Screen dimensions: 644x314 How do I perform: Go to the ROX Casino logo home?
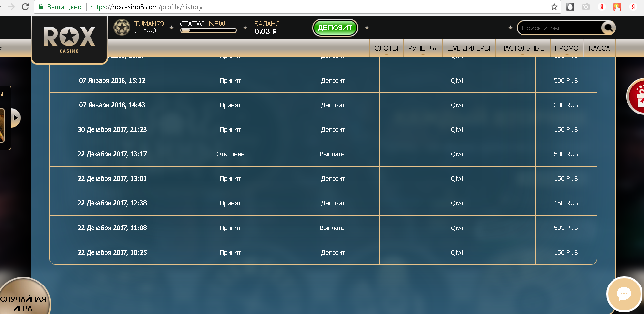click(x=69, y=39)
